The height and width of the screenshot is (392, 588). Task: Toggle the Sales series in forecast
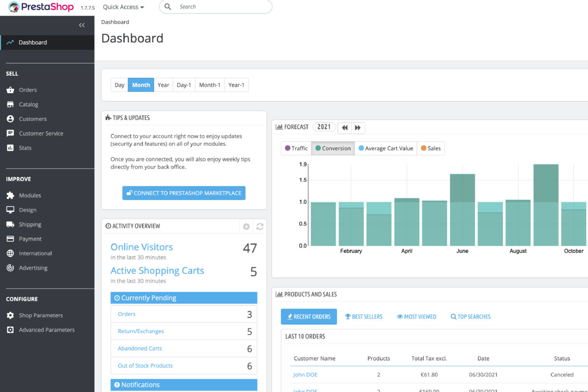click(430, 148)
